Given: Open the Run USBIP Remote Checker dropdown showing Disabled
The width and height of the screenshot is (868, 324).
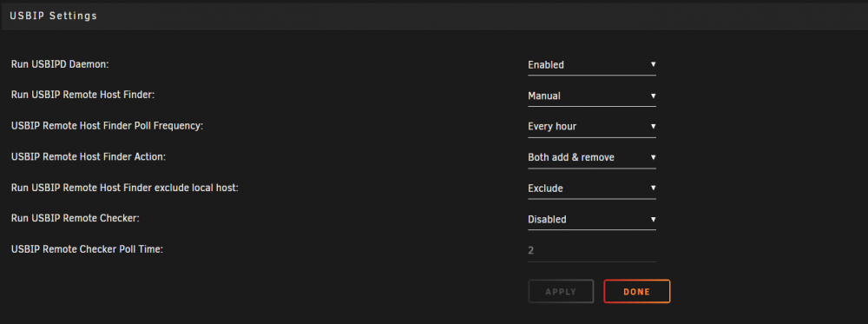Looking at the screenshot, I should coord(592,219).
